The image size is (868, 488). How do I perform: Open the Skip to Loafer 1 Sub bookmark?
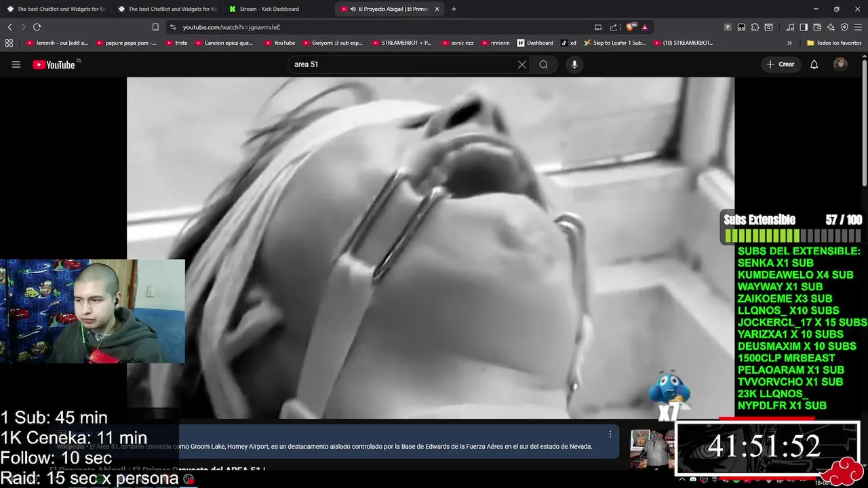[614, 43]
